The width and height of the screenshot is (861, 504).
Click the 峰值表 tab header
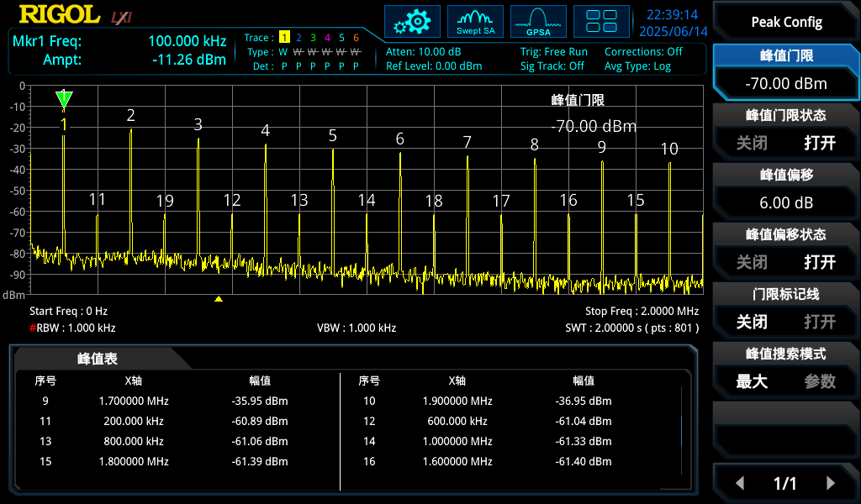(x=98, y=359)
